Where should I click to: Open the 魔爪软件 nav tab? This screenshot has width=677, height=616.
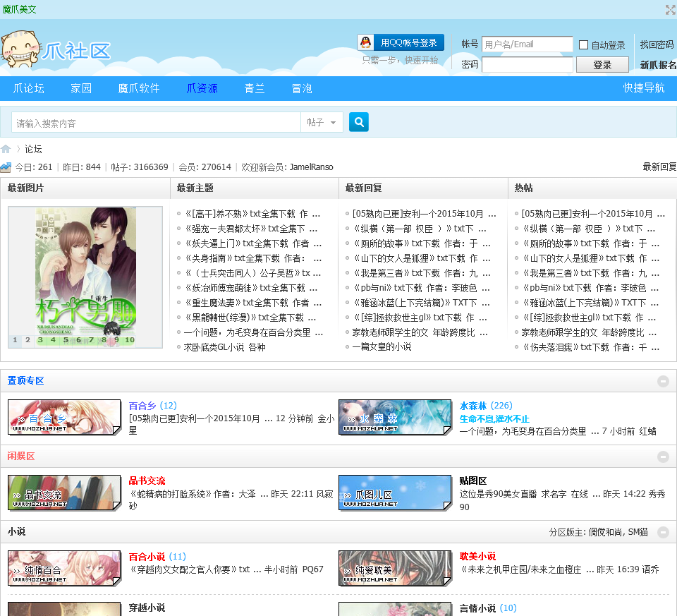[x=139, y=89]
